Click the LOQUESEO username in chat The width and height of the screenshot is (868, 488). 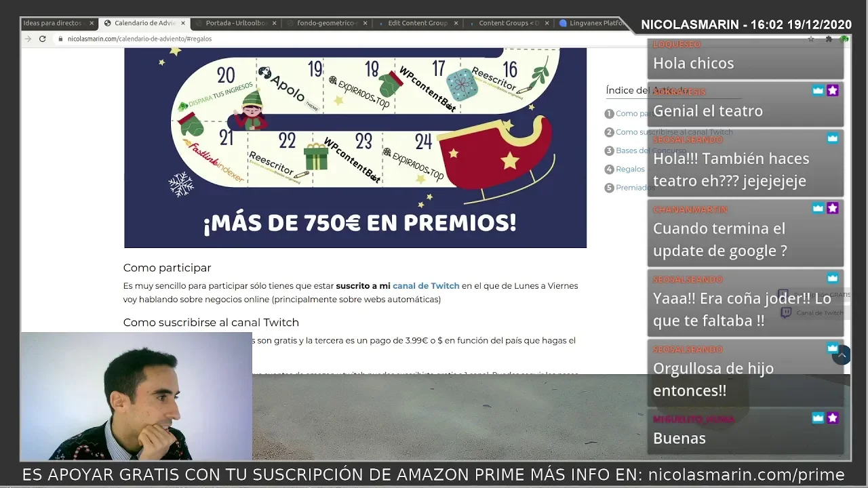677,44
